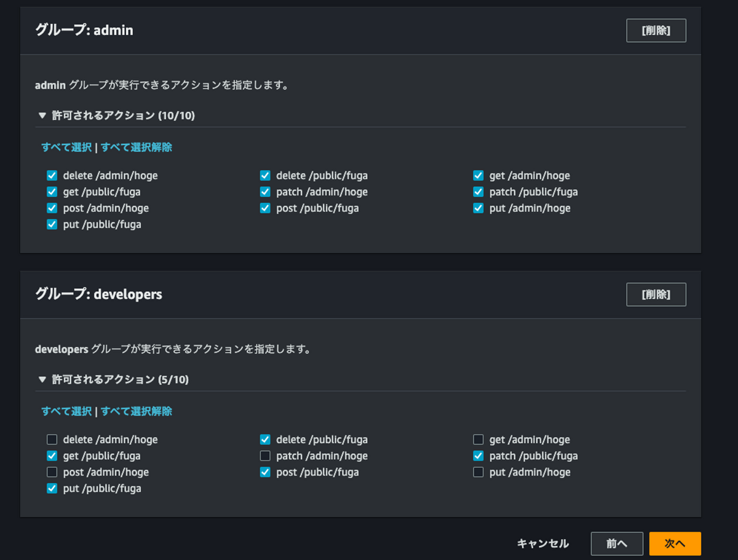Uncheck delete /public/fuga for developers group
Image resolution: width=738 pixels, height=560 pixels.
264,440
